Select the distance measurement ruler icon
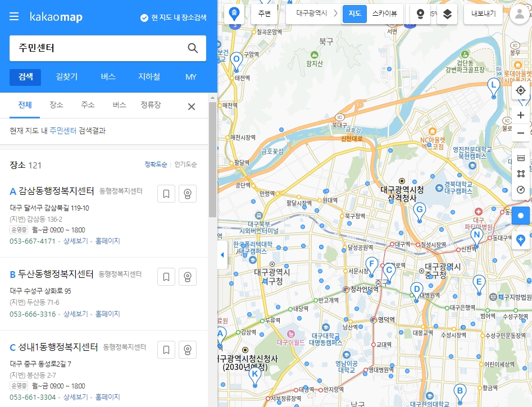 (520, 158)
